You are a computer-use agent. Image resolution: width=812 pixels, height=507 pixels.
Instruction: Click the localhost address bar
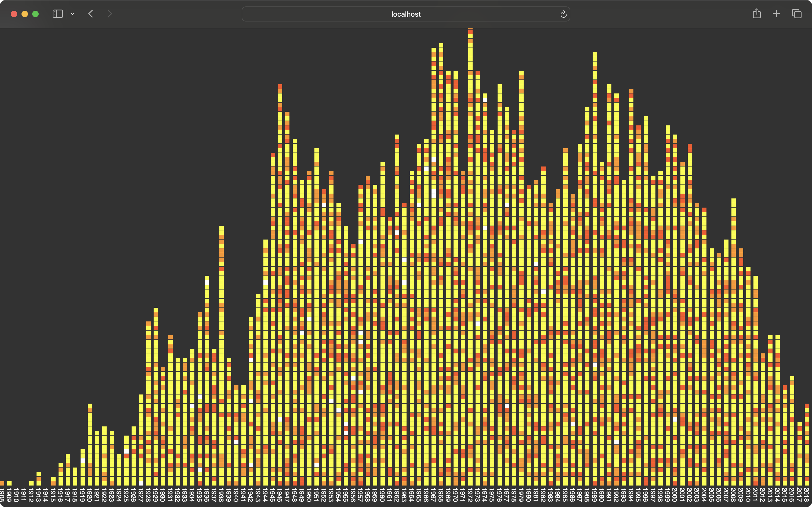coord(406,14)
